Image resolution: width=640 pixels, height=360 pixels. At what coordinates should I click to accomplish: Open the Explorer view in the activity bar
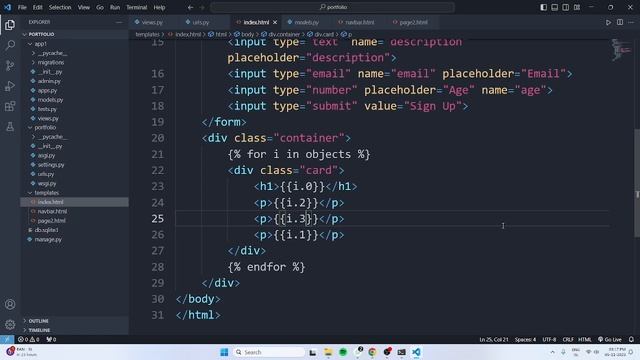pyautogui.click(x=10, y=25)
